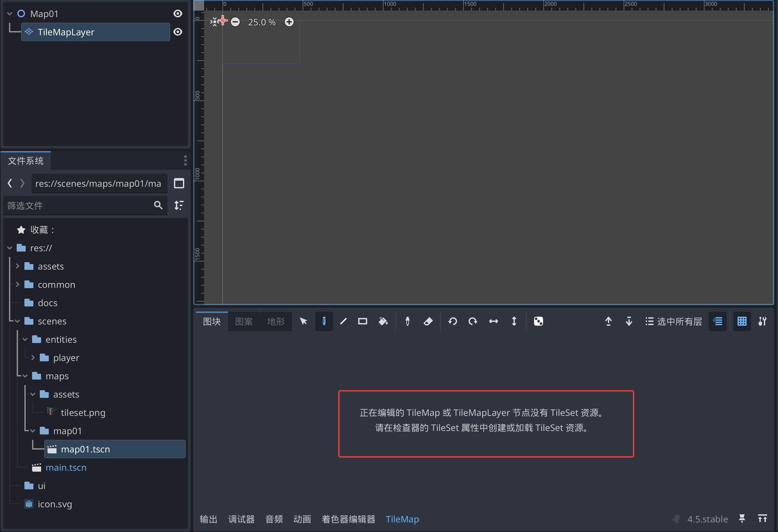
Task: Select the TileMap paint/pencil tool
Action: click(x=324, y=321)
